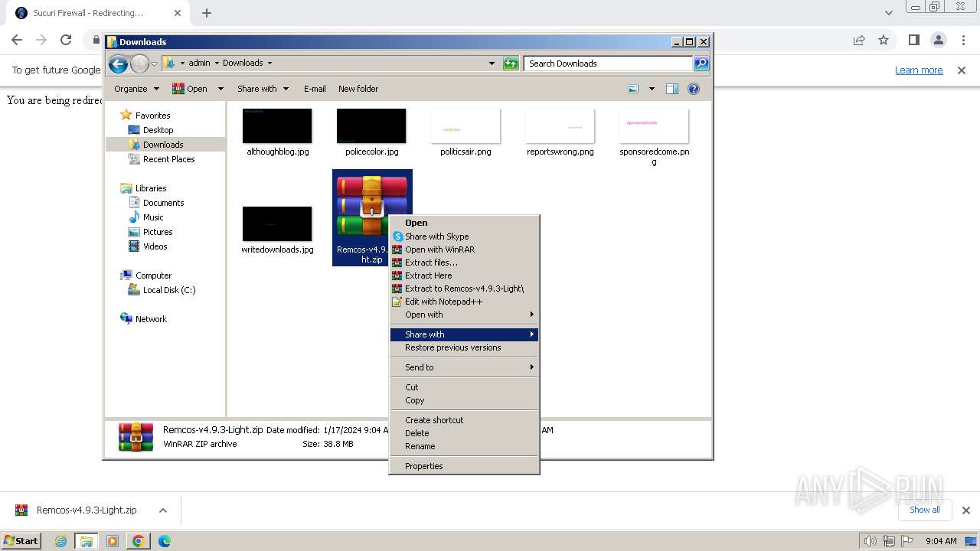Image resolution: width=980 pixels, height=551 pixels.
Task: Choose Edit with Notepad++
Action: click(464, 302)
